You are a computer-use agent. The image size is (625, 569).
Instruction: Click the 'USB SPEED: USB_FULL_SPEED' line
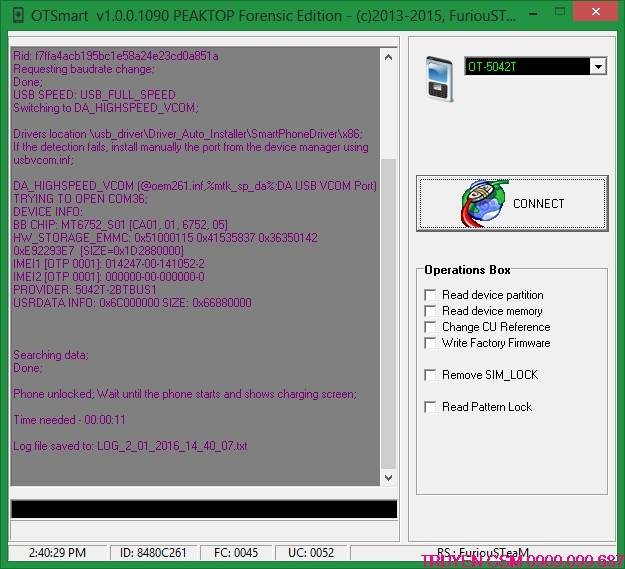coord(94,95)
